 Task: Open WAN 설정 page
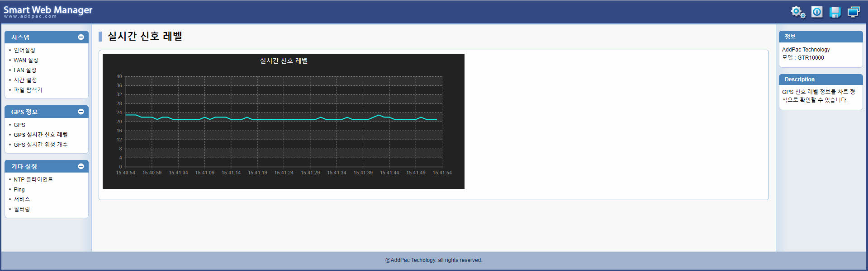click(26, 60)
